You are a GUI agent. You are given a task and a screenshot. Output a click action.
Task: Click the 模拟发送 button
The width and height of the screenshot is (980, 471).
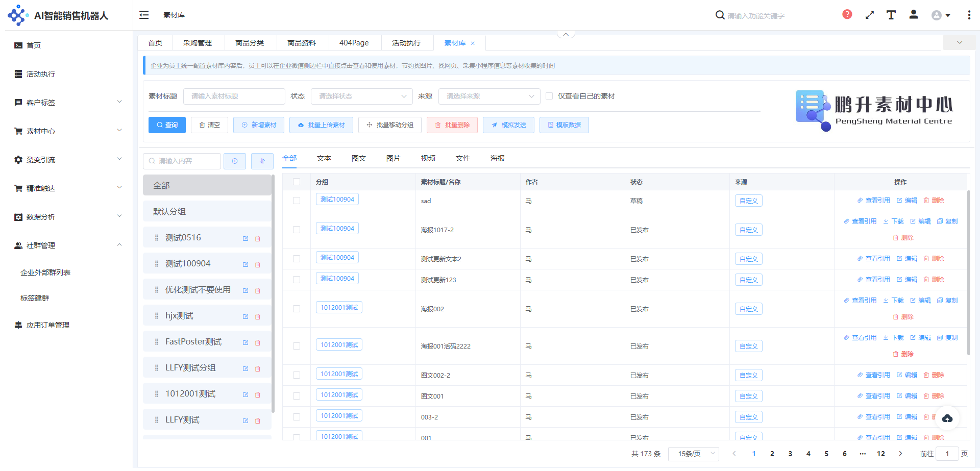(x=508, y=125)
